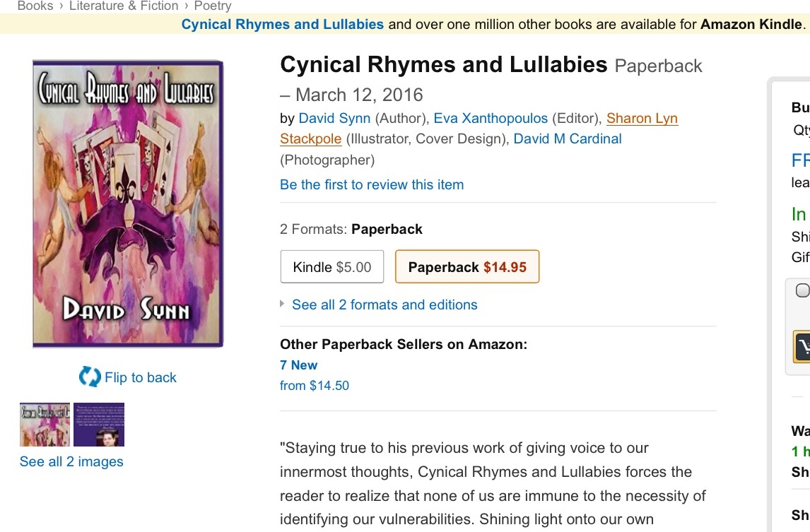Click the add to cart icon button

(803, 347)
